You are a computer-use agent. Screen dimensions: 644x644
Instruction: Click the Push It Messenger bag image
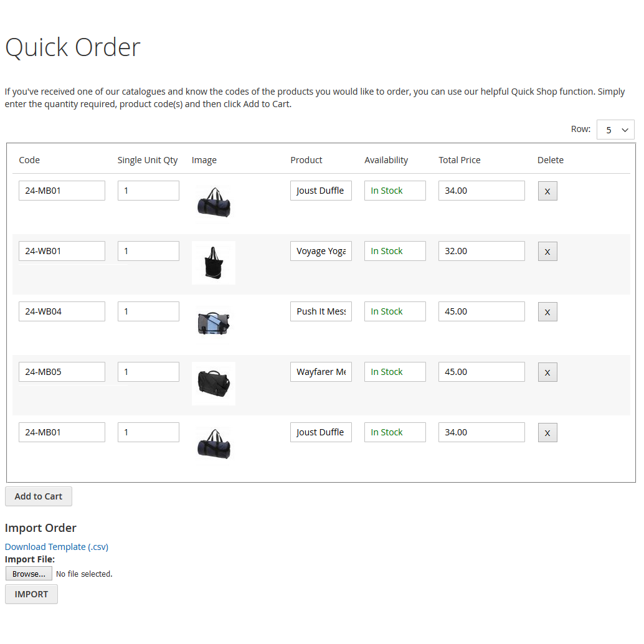pos(213,323)
